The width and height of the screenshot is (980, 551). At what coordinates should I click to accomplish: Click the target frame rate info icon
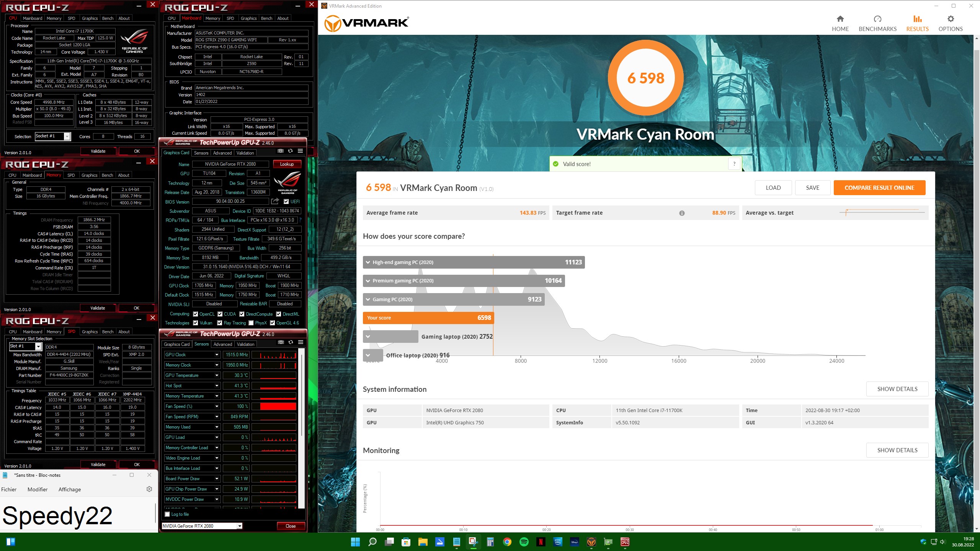tap(682, 213)
